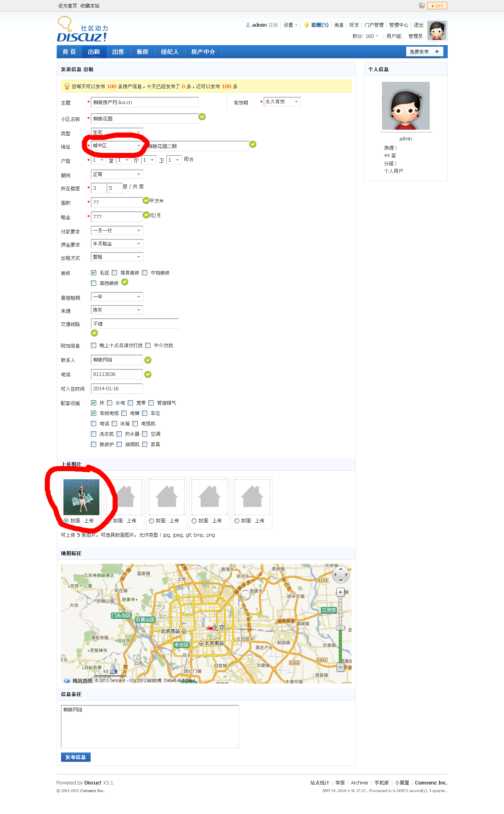504x814 pixels.
Task: Select the first 封面 radio button
Action: (x=66, y=521)
